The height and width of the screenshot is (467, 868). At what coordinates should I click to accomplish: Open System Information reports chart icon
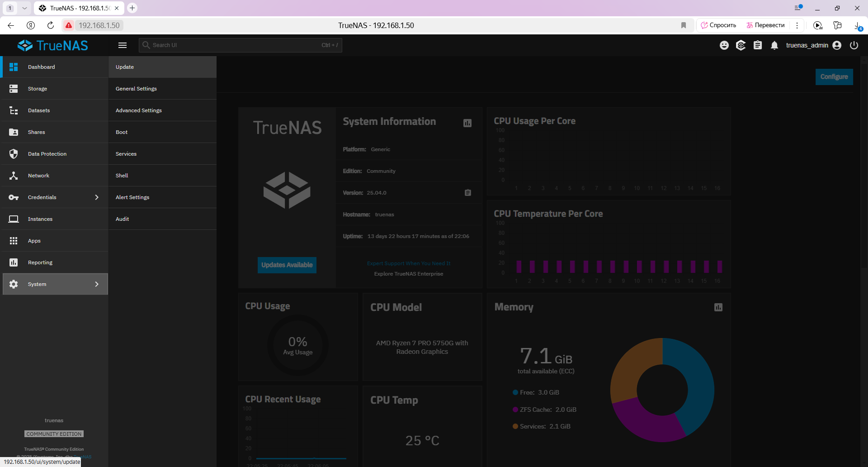pyautogui.click(x=467, y=123)
